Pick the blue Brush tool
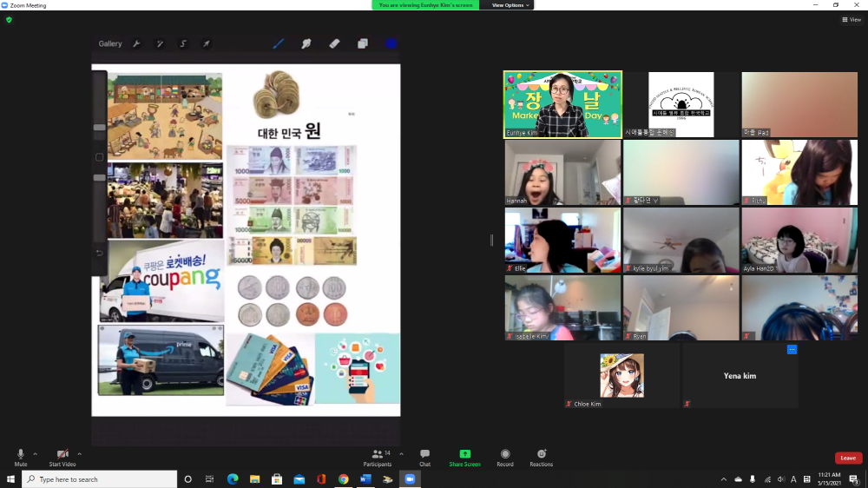Screen dimensions: 868x488 point(279,43)
